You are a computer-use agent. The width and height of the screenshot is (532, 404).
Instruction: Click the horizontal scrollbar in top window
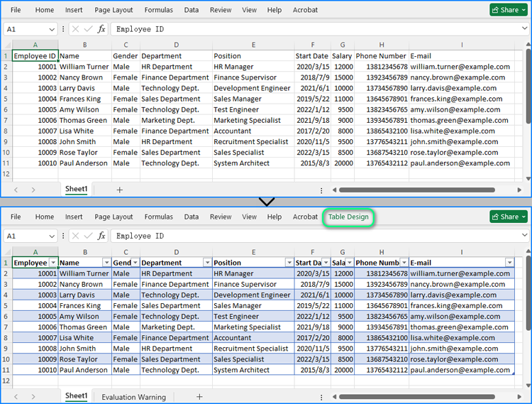419,190
